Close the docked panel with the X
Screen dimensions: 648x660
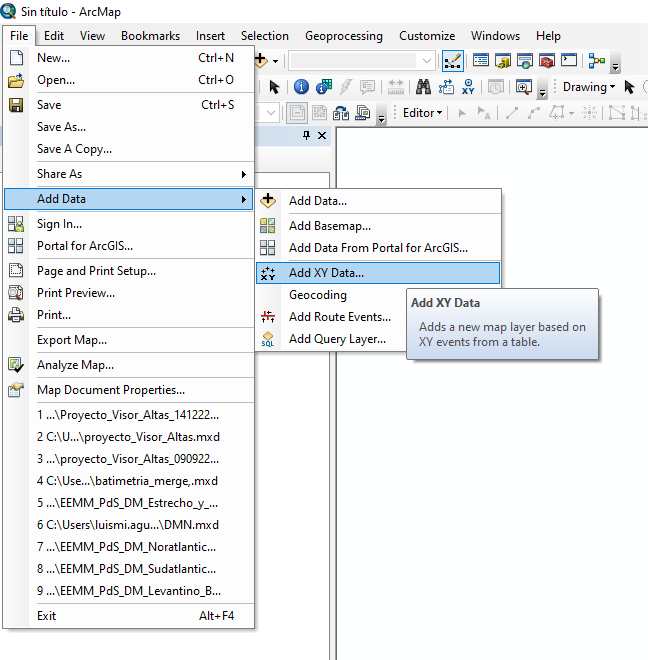[322, 135]
